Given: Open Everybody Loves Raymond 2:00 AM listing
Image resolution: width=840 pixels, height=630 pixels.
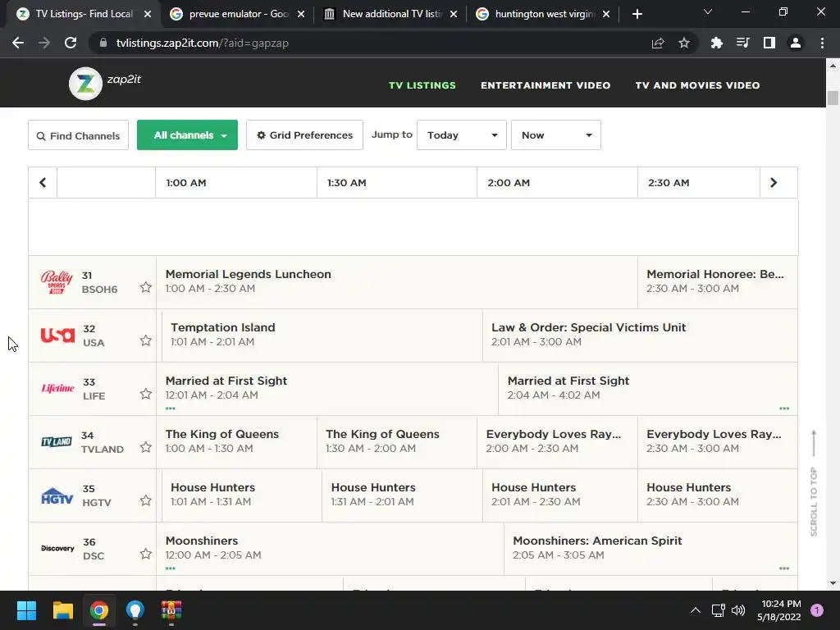Looking at the screenshot, I should click(x=557, y=442).
